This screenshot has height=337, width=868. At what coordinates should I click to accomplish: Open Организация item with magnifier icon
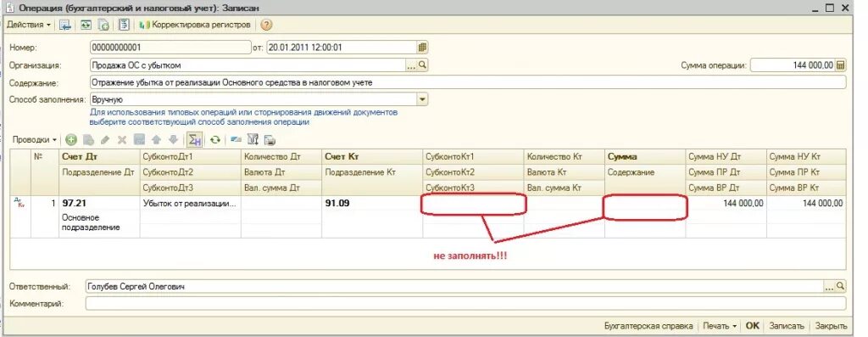coord(422,65)
